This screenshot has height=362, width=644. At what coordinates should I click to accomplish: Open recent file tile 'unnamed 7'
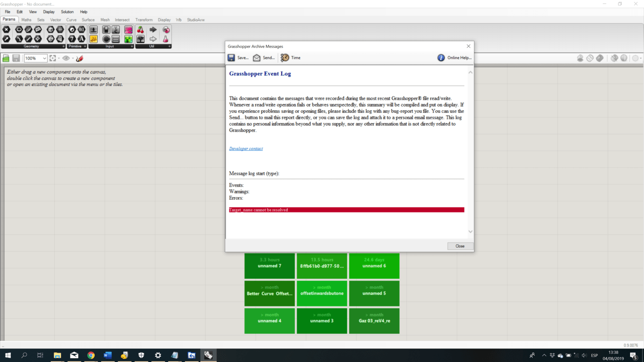click(270, 266)
